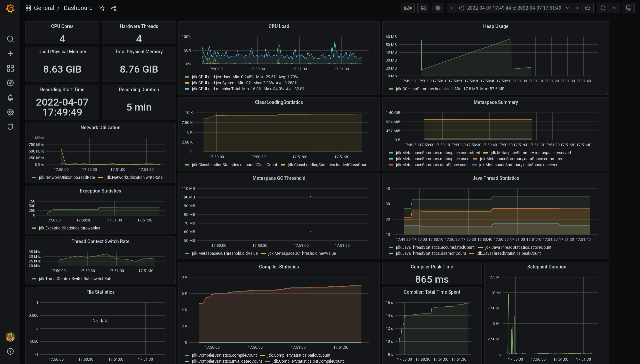Zoom out the time range
Image resolution: width=640 pixels, height=364 pixels.
pyautogui.click(x=587, y=8)
